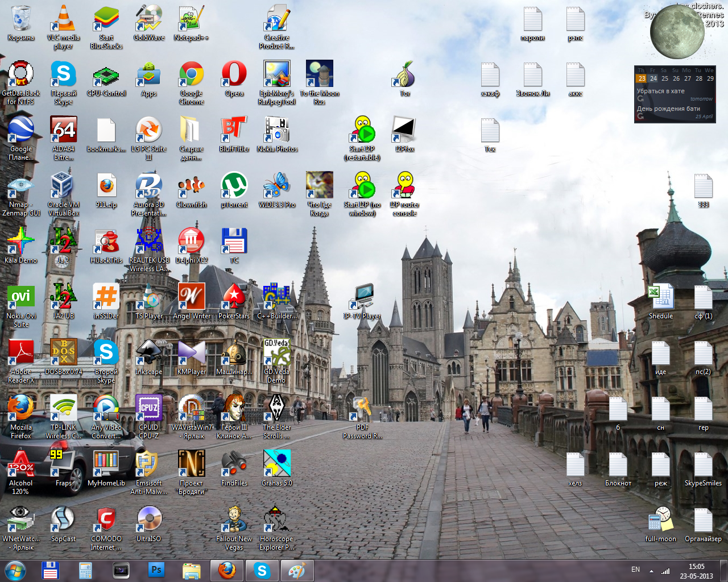The height and width of the screenshot is (582, 728).
Task: Launch KMPlayer shortcut
Action: click(192, 357)
